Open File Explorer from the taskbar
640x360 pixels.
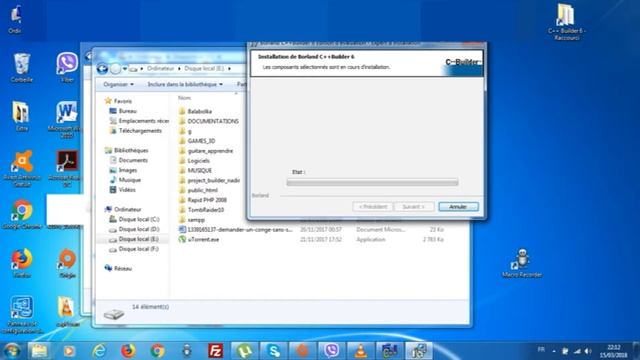click(40, 351)
